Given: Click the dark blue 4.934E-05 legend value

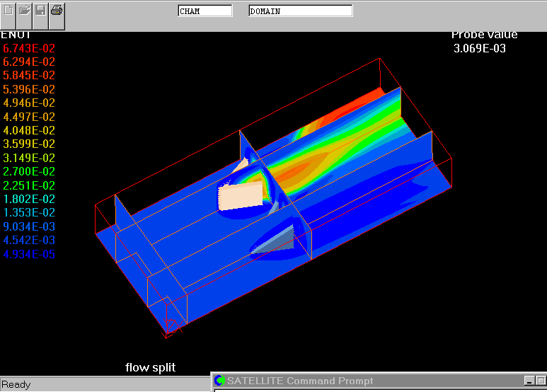Looking at the screenshot, I should 29,254.
